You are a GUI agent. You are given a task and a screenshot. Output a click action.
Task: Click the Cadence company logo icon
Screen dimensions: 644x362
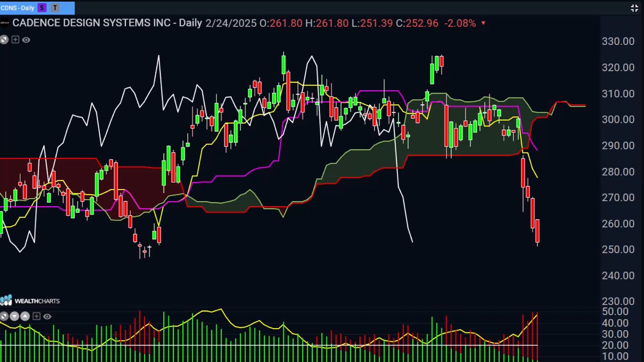tap(5, 23)
